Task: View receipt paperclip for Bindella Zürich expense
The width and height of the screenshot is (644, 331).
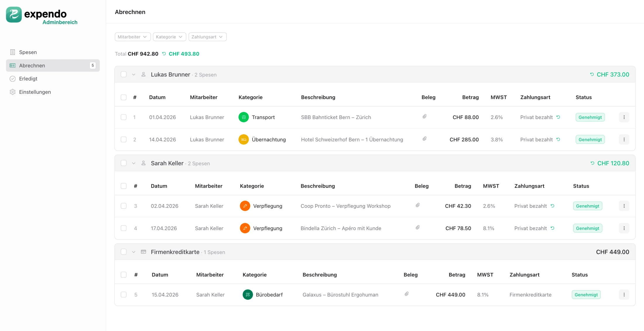Action: tap(418, 227)
